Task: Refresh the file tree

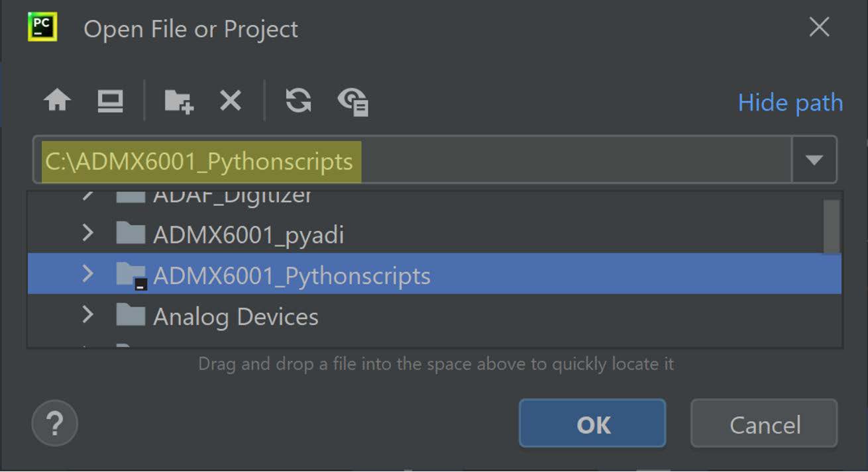Action: [x=298, y=101]
